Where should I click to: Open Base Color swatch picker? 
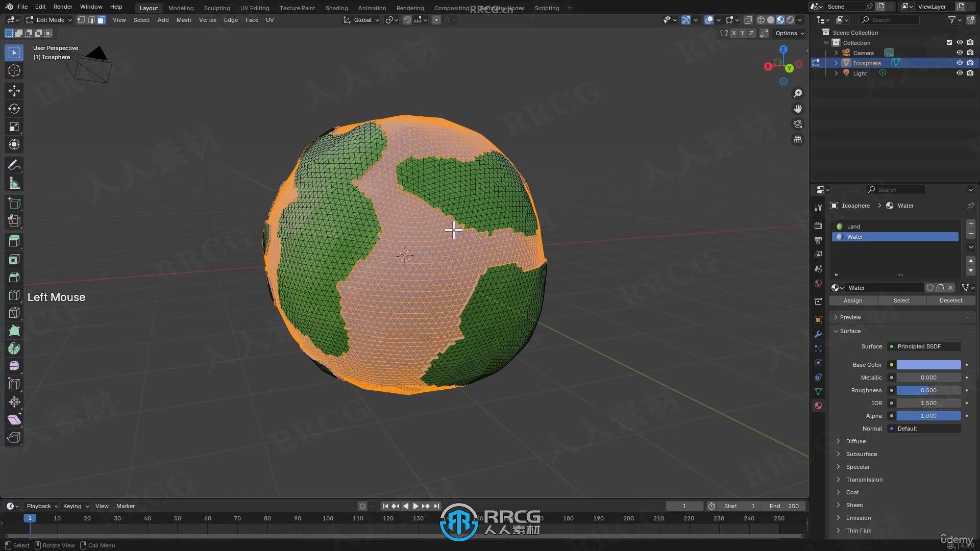click(928, 365)
